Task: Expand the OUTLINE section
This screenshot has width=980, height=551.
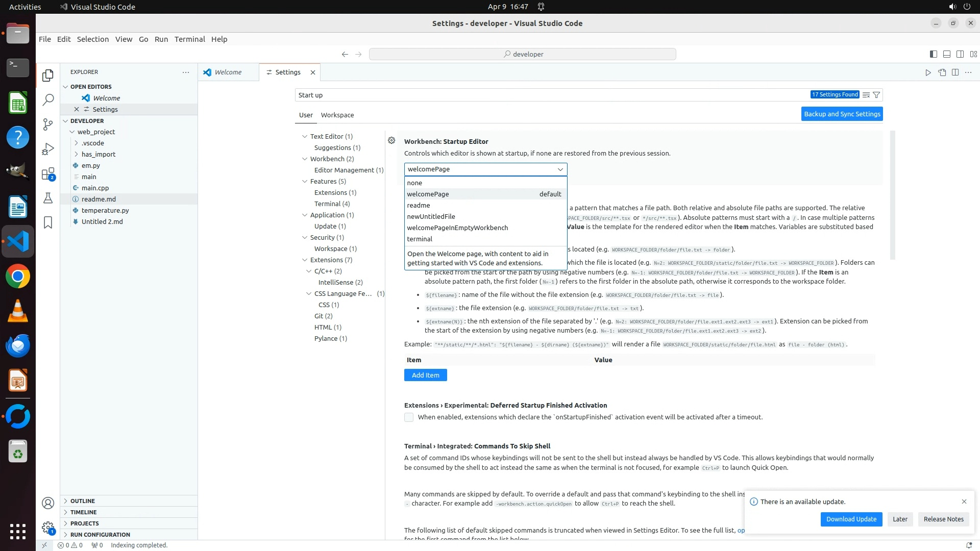Action: click(x=83, y=501)
